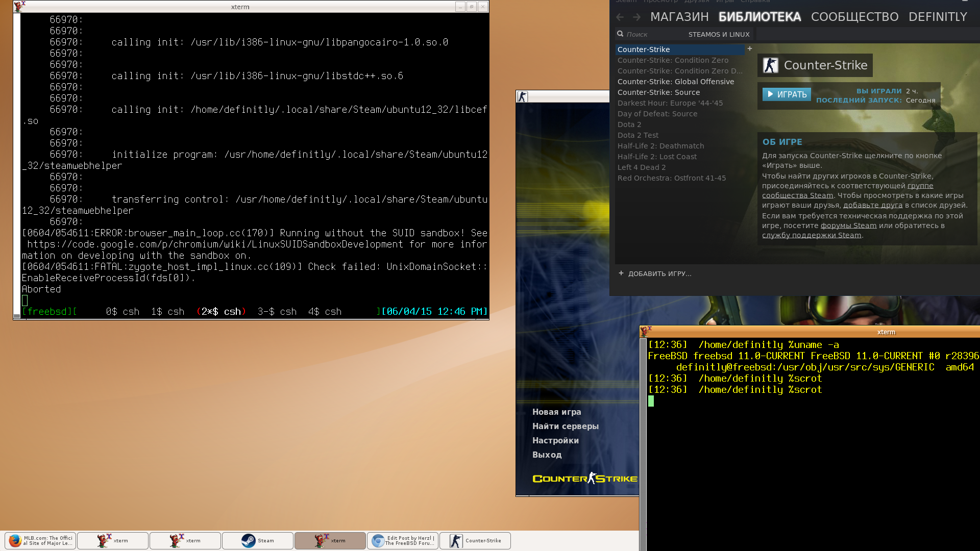Open Настройки in Counter-Strike menu

tap(555, 440)
